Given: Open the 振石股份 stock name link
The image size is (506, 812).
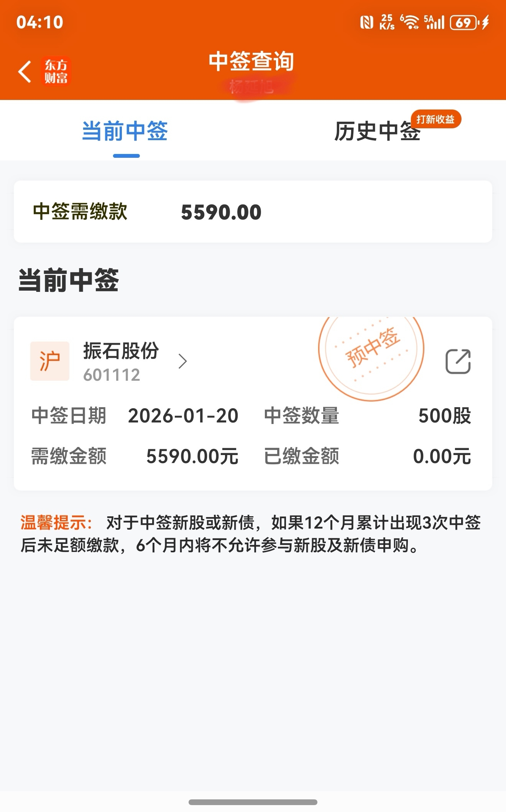Looking at the screenshot, I should pyautogui.click(x=121, y=350).
